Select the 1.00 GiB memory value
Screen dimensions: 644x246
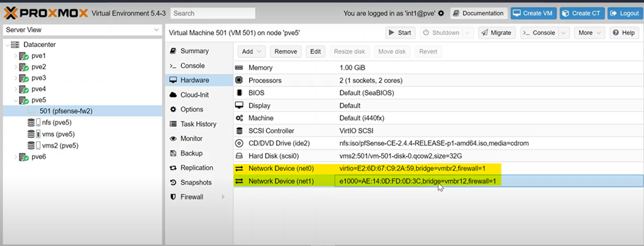[x=353, y=68]
